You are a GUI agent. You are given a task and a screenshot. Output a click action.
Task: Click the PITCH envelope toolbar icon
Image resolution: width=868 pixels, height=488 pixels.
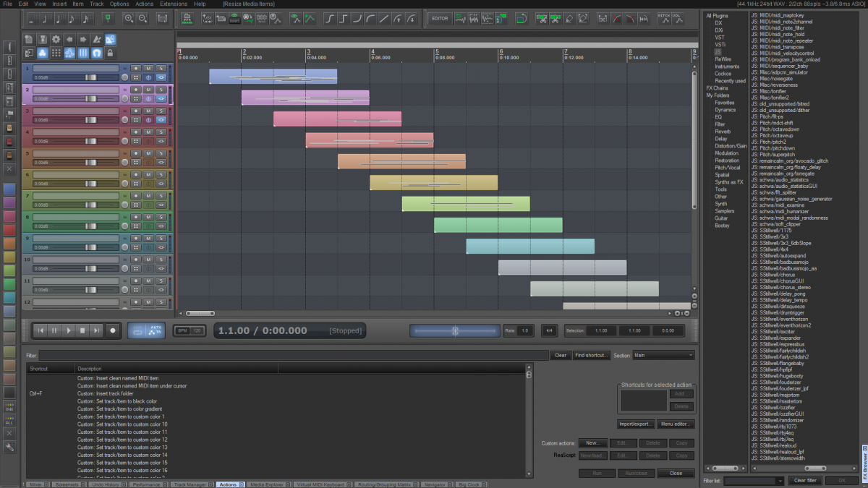pyautogui.click(x=664, y=18)
